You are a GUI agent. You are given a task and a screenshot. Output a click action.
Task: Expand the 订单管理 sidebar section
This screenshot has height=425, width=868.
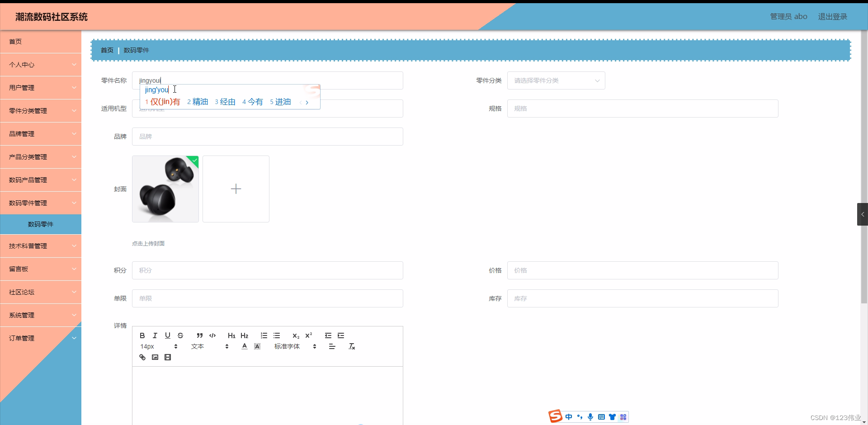[41, 338]
